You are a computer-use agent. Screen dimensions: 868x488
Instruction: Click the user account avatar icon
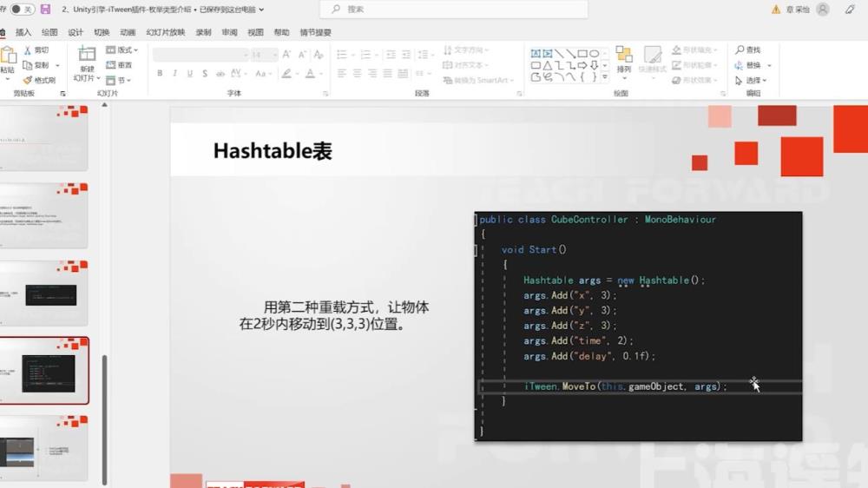823,10
